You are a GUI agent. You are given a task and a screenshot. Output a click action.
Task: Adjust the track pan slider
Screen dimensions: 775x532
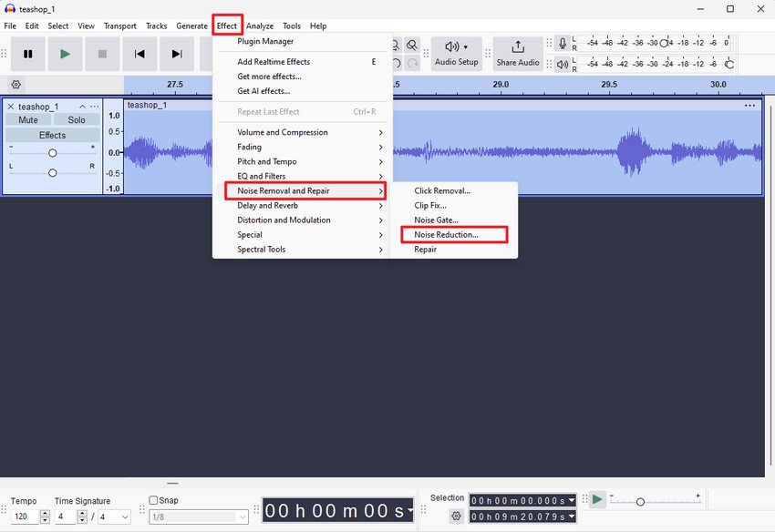coord(52,172)
